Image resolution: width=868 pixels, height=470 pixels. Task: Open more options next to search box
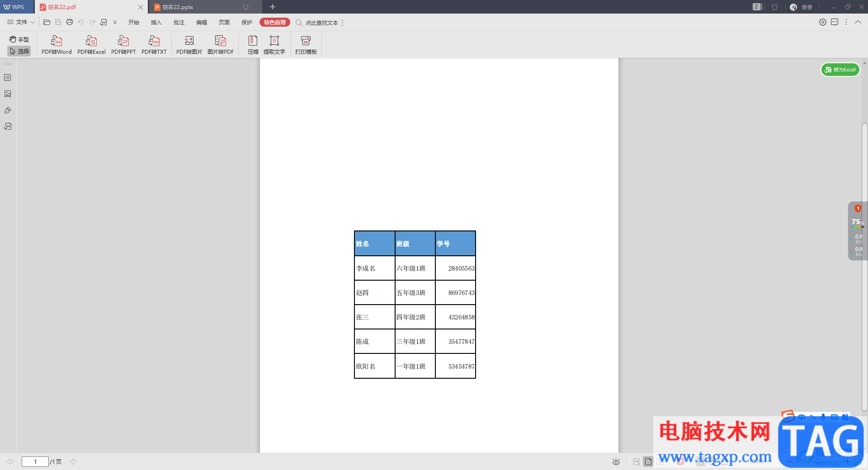[x=343, y=23]
